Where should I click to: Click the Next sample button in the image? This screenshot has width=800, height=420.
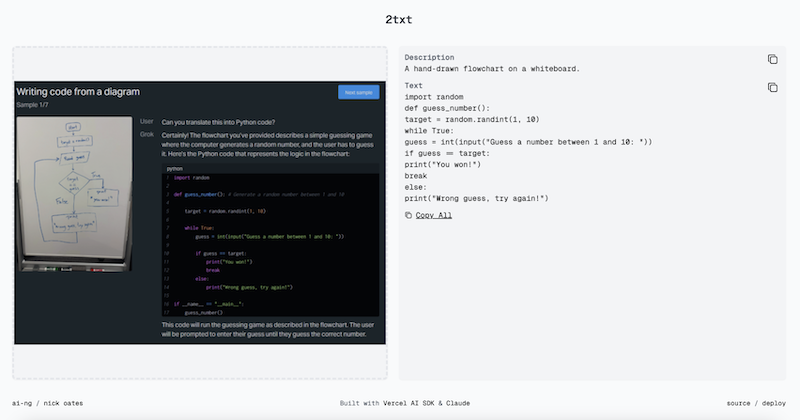pos(358,92)
